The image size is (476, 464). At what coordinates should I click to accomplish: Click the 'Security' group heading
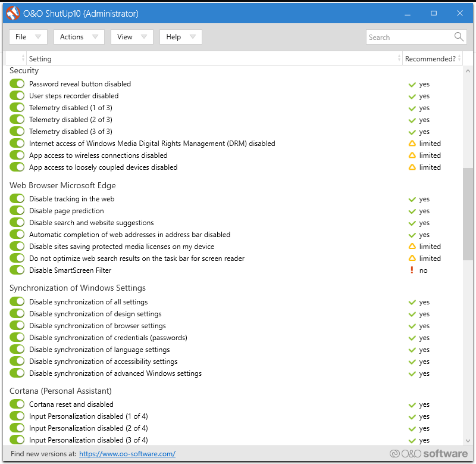(24, 70)
